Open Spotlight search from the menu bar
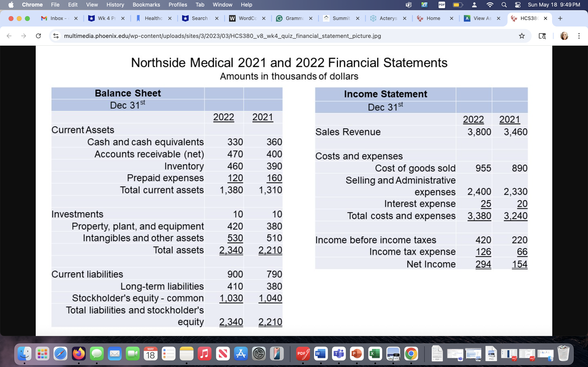This screenshot has width=588, height=367. [x=504, y=5]
